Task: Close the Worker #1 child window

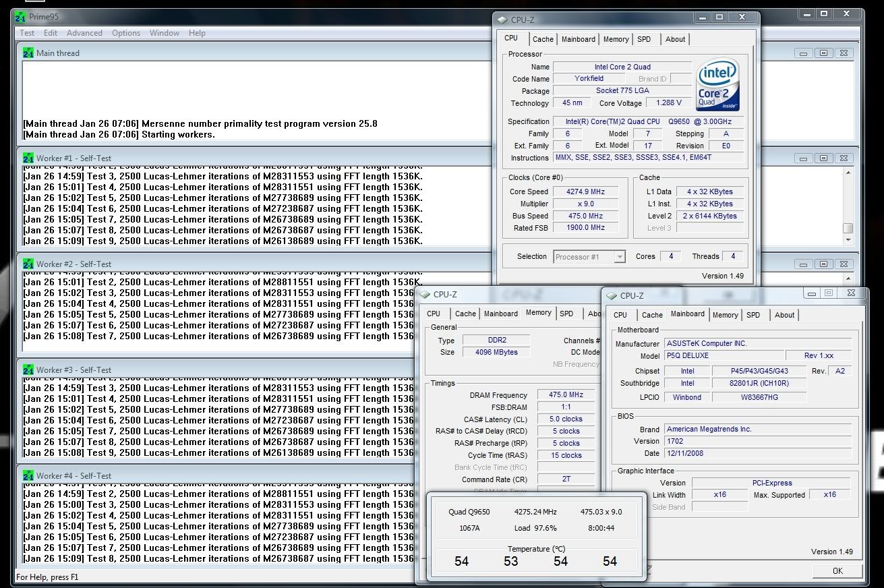Action: point(845,158)
